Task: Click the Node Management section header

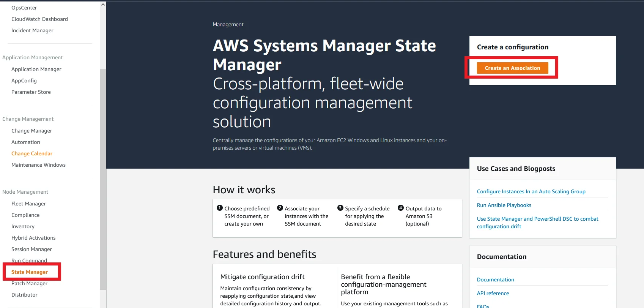Action: pos(25,192)
